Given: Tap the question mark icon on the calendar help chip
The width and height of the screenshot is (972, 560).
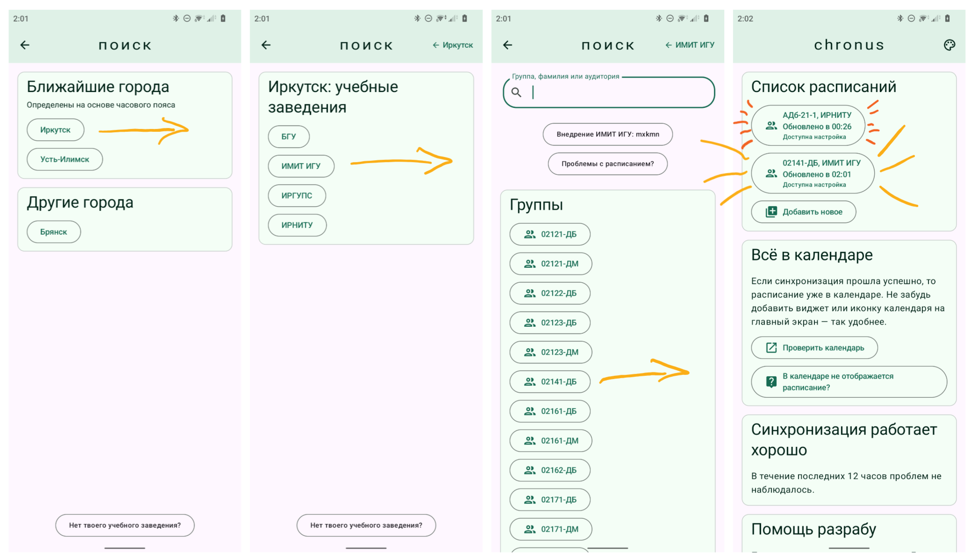Looking at the screenshot, I should tap(771, 382).
